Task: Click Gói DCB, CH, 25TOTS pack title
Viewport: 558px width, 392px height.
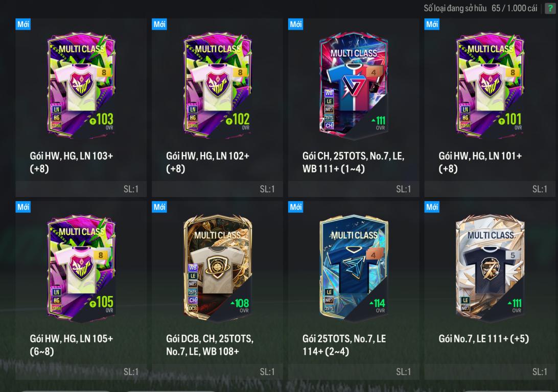Action: [210, 345]
